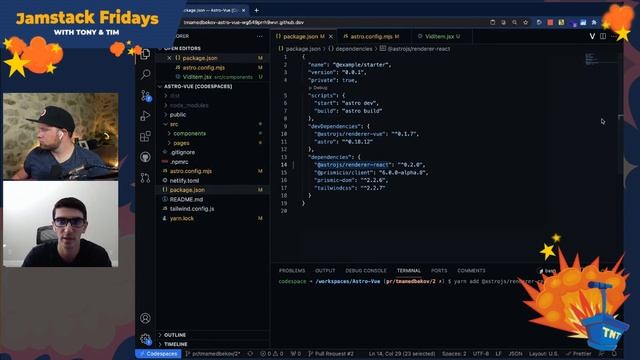Screen dimensions: 640x360
Task: Open the editor More Actions ellipsis
Action: pos(613,36)
